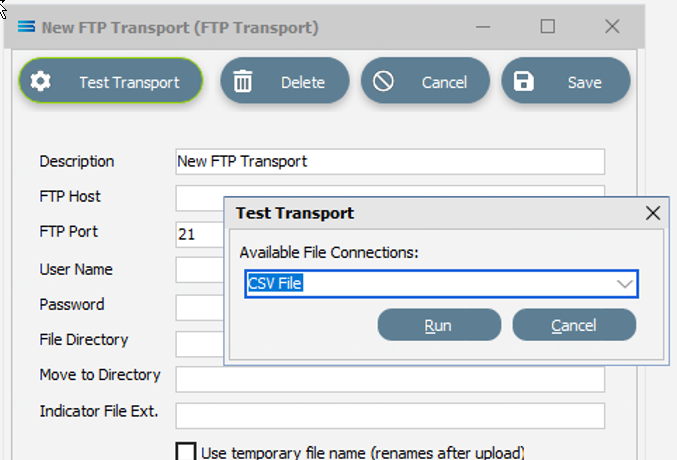Image resolution: width=677 pixels, height=460 pixels.
Task: Close the Test Transport dialog
Action: pos(653,213)
